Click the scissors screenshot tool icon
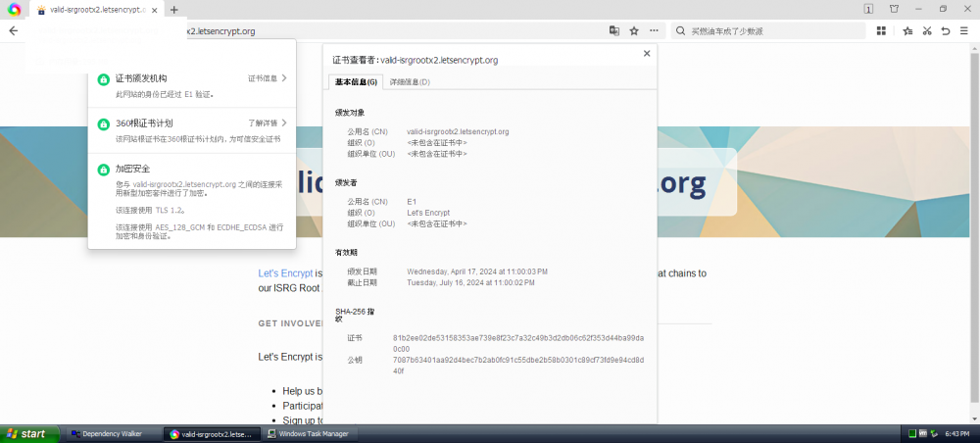 click(x=926, y=30)
